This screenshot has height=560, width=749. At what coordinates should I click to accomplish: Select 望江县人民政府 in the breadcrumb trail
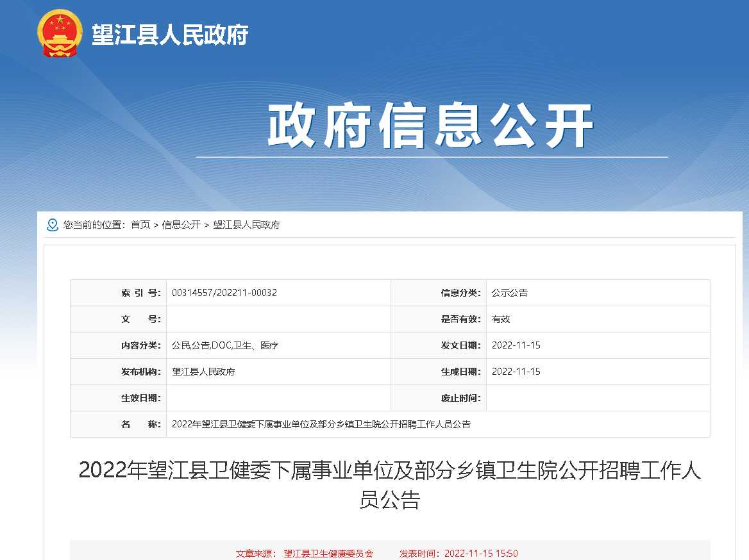[x=246, y=225]
